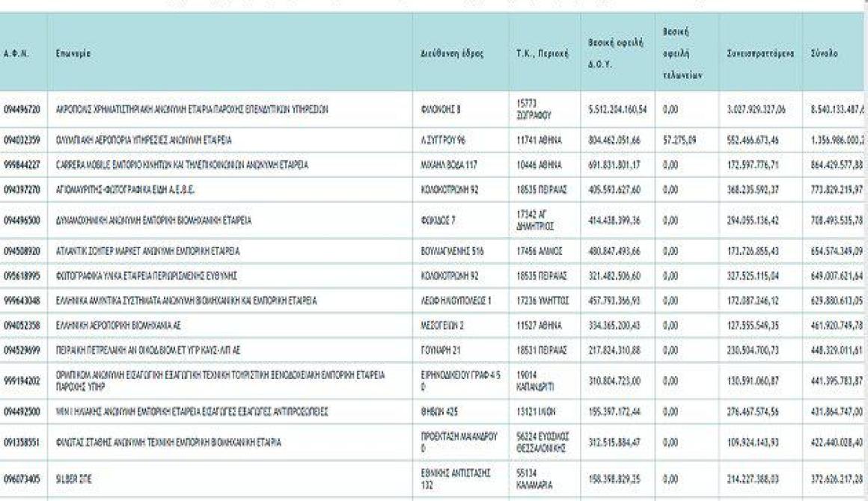Click postal area 15773 ΖΩΓΡΑΦΟΥ
Screen dimensions: 868x501
pyautogui.click(x=534, y=109)
